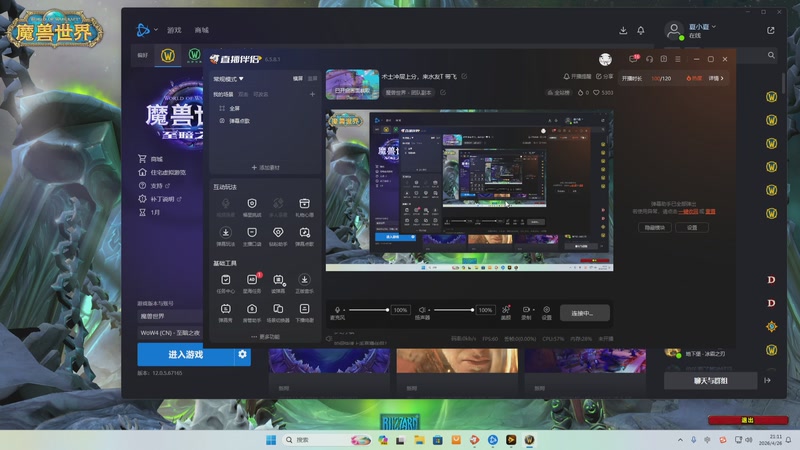Switch to 我的场景 scenes tab
The width and height of the screenshot is (800, 450).
223,94
